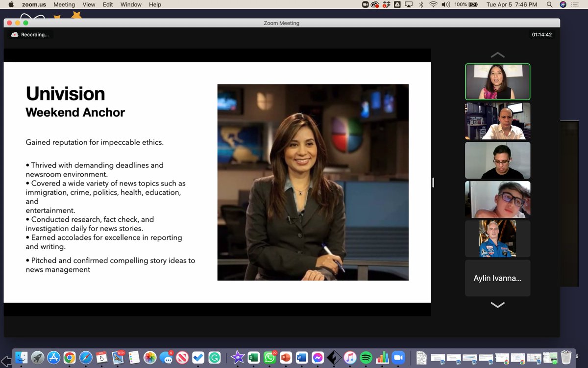This screenshot has width=588, height=368.
Task: Open the volume control in menu bar
Action: (x=445, y=4)
